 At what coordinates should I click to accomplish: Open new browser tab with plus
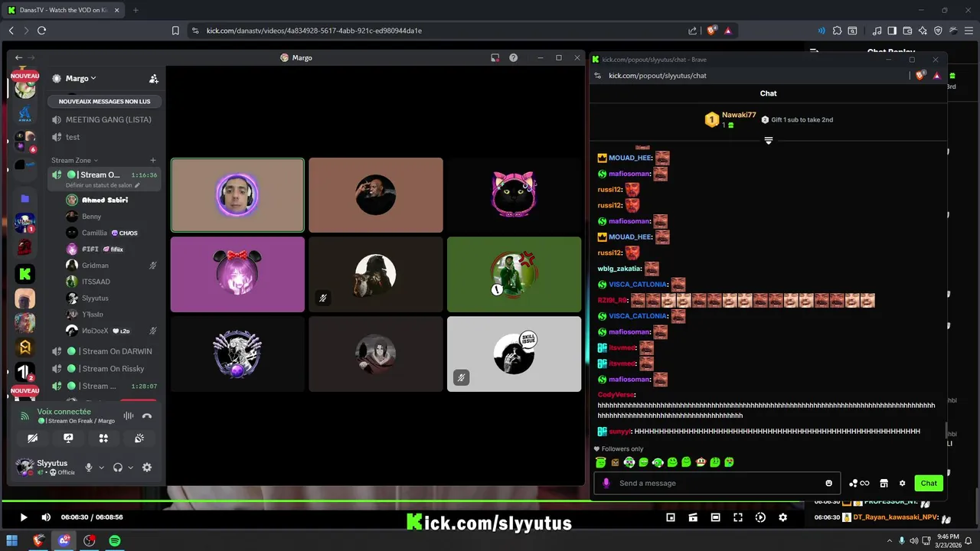(x=136, y=10)
